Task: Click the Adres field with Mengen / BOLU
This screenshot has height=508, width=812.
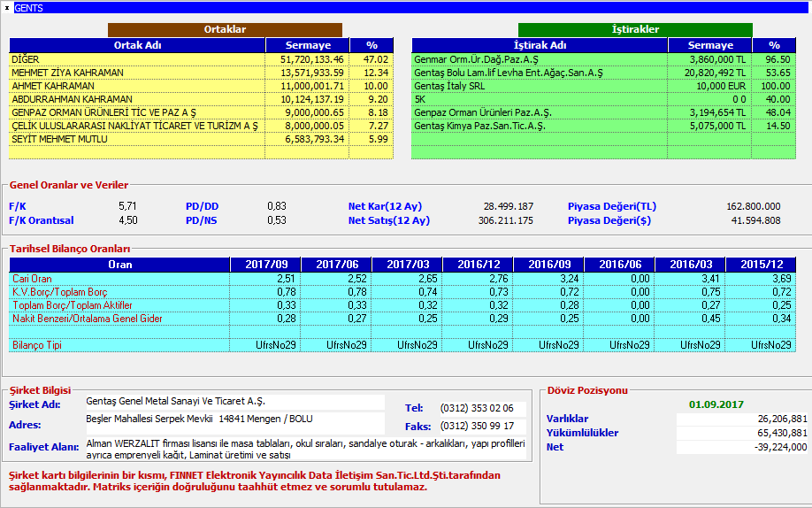Action: 235,423
